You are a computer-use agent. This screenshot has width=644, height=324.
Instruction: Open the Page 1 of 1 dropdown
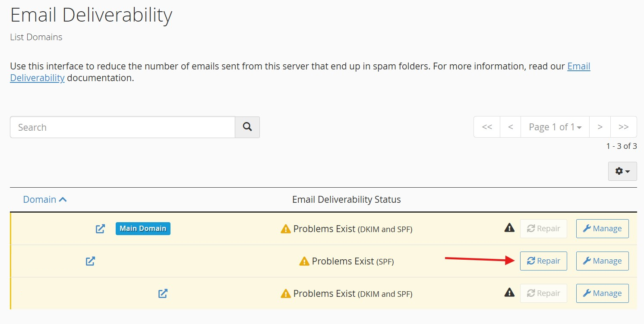(x=555, y=127)
